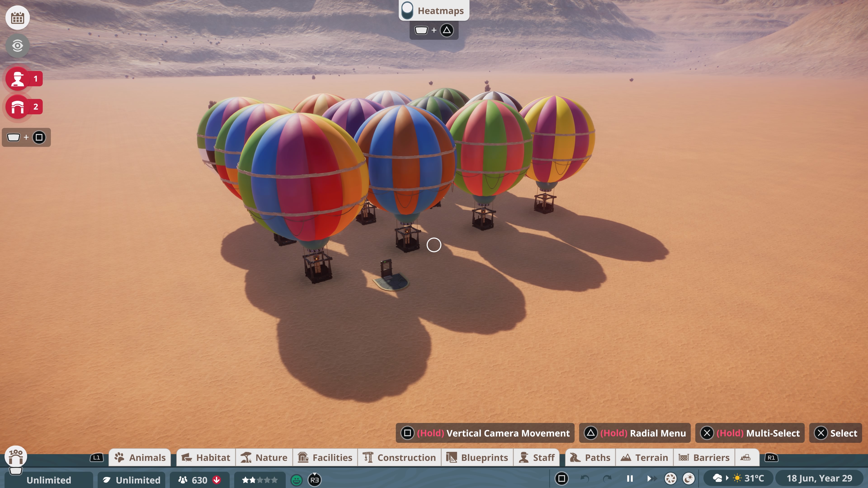
Task: Click the blueprint icon on Blueprints tab
Action: pos(452,457)
